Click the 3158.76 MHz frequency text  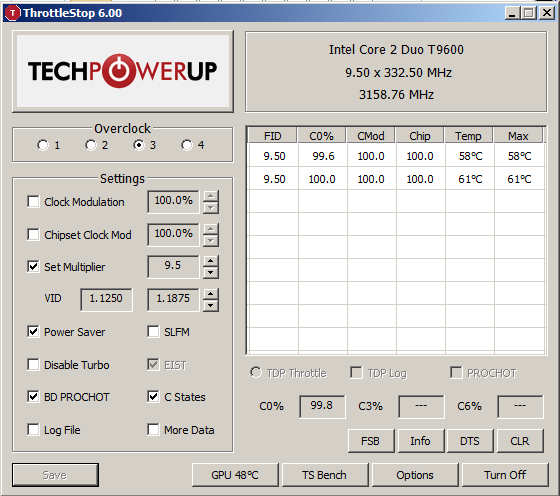click(396, 95)
